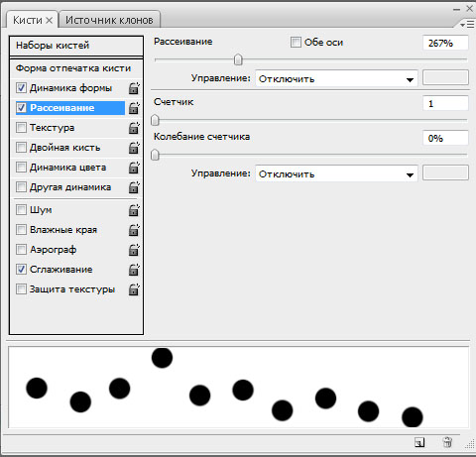Screen dimensions: 476x457
Task: Toggle lock icon for Рассеивание
Action: (134, 108)
